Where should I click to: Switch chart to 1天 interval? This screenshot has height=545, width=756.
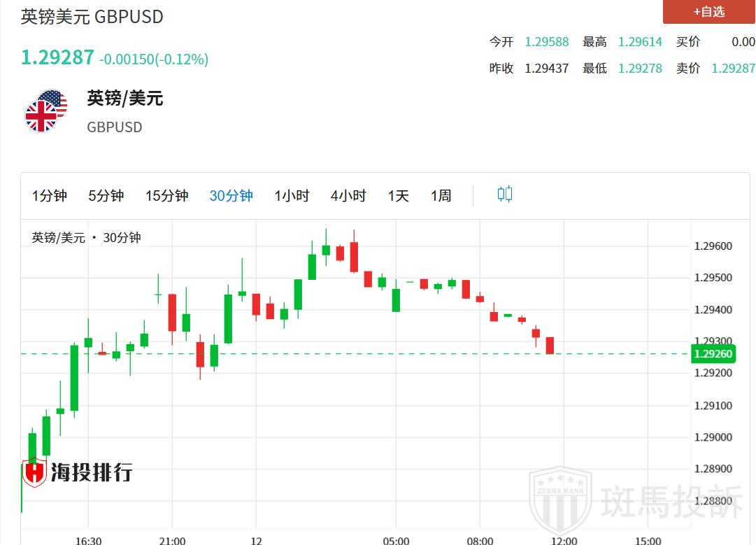(x=398, y=196)
